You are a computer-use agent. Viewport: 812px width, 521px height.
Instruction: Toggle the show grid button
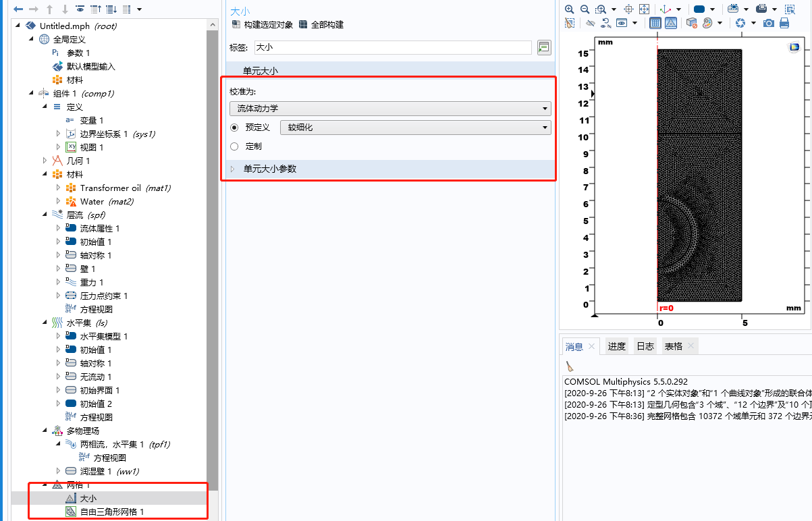(655, 23)
